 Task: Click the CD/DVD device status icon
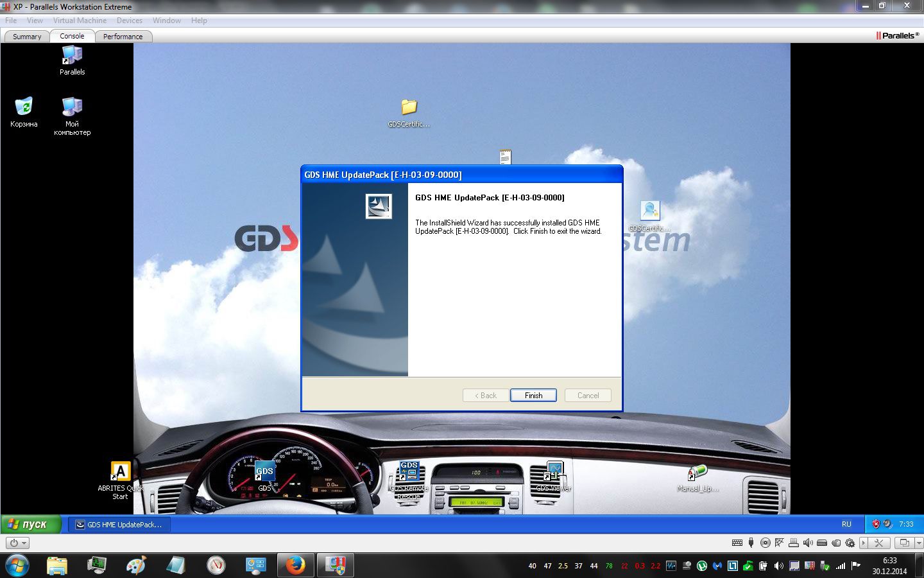click(766, 543)
